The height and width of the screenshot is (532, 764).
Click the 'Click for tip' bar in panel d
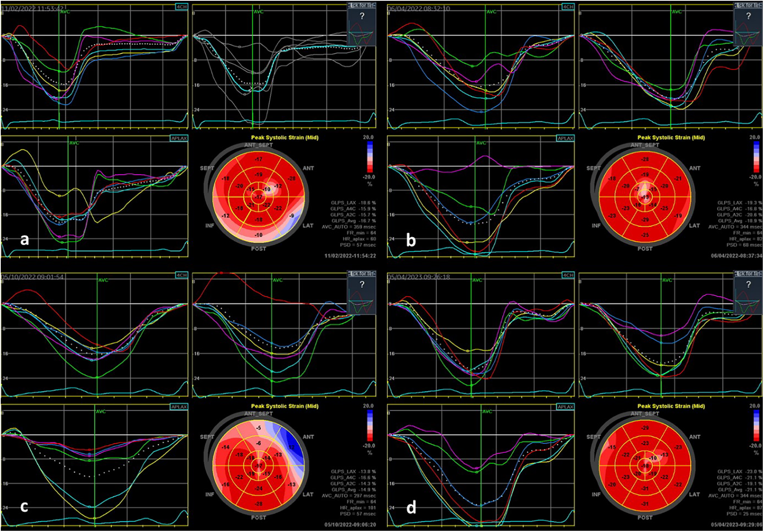click(748, 274)
